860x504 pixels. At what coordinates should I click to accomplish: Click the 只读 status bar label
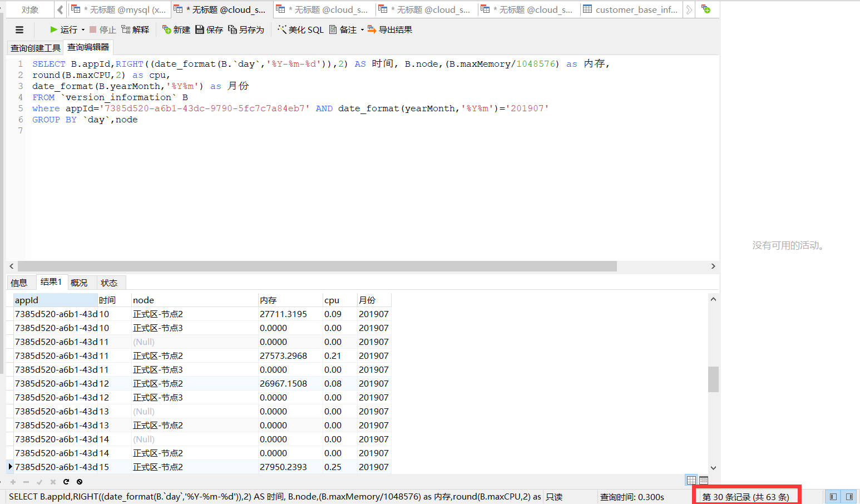point(554,497)
